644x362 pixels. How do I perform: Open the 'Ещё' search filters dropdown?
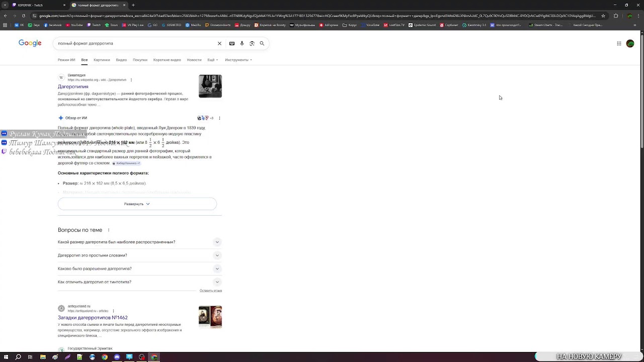click(212, 60)
